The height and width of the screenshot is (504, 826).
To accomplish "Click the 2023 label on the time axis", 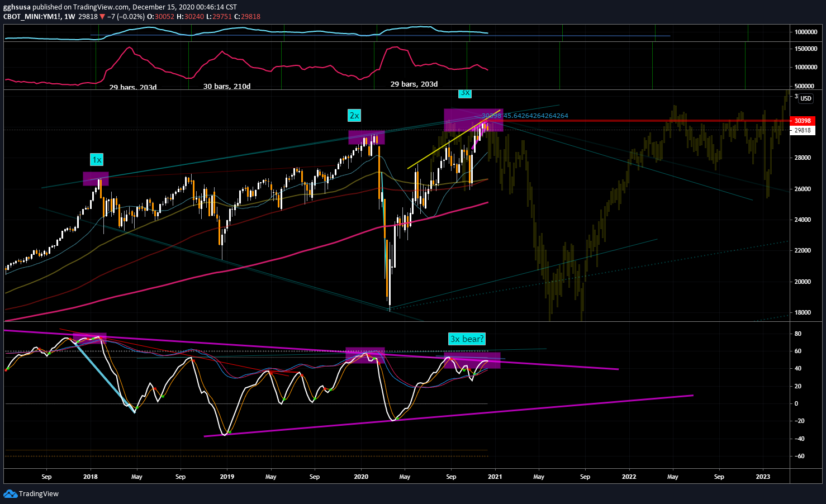I will [763, 477].
